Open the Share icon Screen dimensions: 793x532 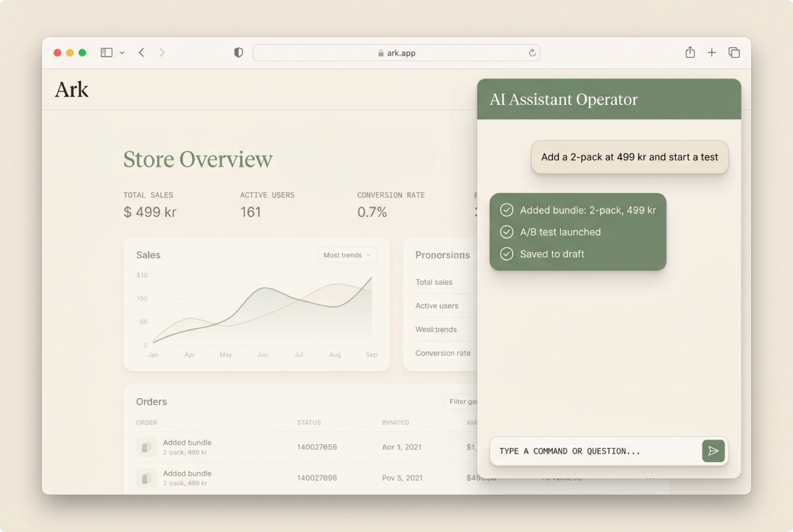(x=690, y=52)
